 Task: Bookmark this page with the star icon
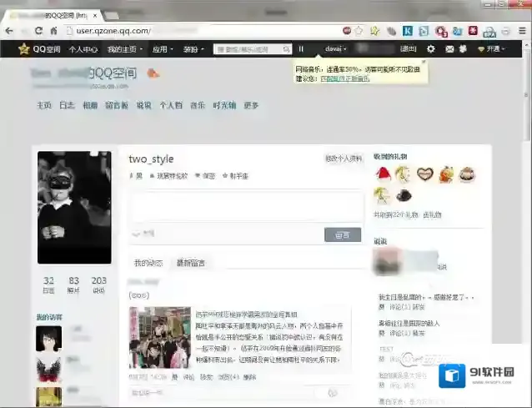pyautogui.click(x=374, y=31)
